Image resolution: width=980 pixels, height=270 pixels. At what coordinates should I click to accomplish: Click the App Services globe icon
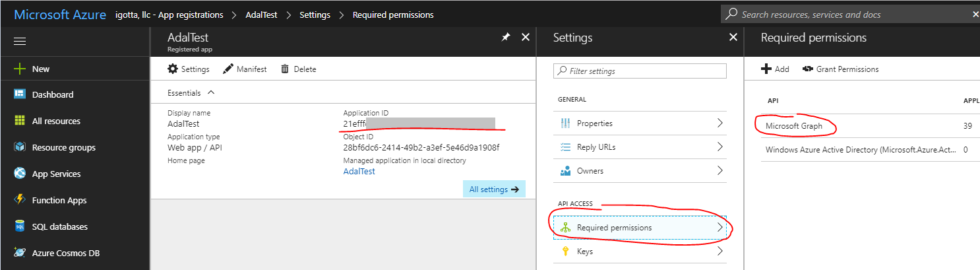pyautogui.click(x=20, y=174)
